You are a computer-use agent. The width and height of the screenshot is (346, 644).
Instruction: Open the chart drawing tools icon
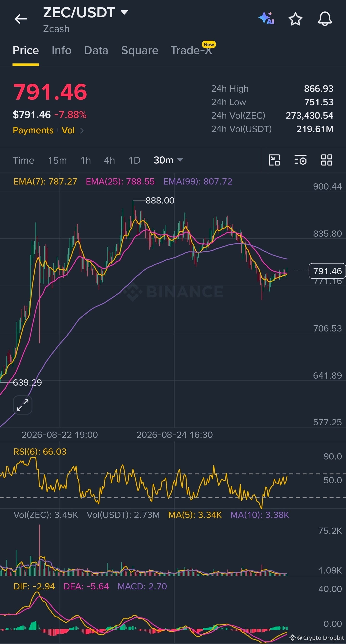274,160
